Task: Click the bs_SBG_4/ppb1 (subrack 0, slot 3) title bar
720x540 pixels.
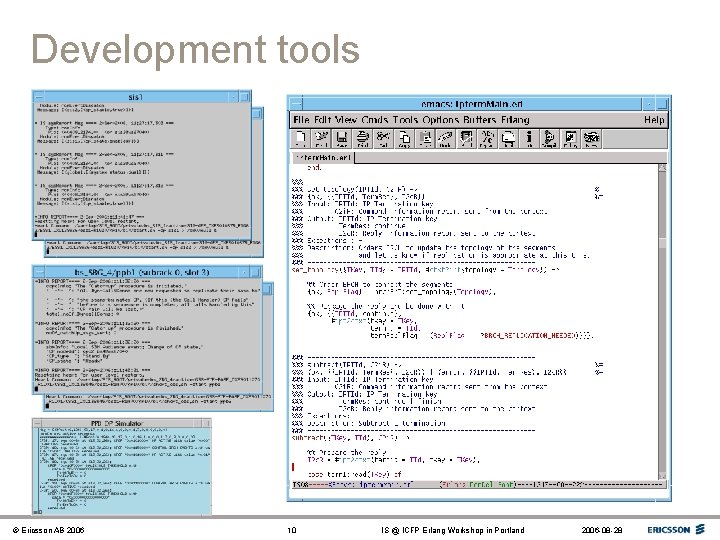Action: [x=142, y=272]
